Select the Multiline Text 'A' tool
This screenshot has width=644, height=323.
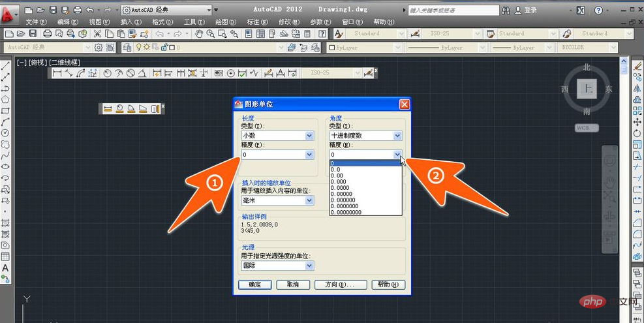pos(5,268)
